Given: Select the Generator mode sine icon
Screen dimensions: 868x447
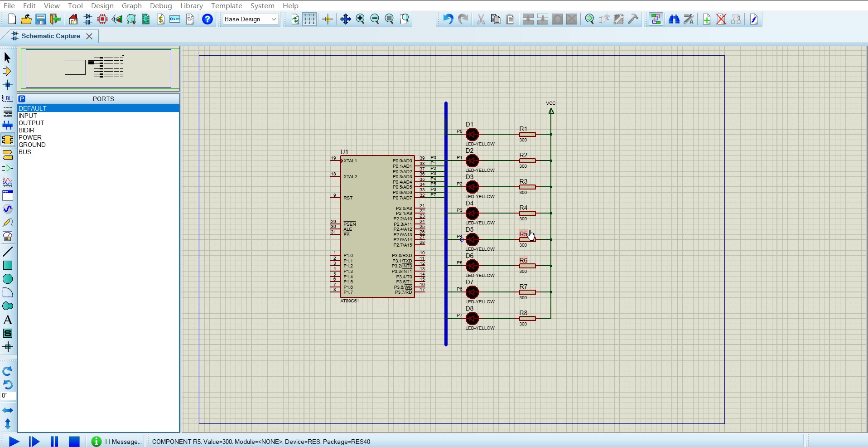Looking at the screenshot, I should pos(8,209).
